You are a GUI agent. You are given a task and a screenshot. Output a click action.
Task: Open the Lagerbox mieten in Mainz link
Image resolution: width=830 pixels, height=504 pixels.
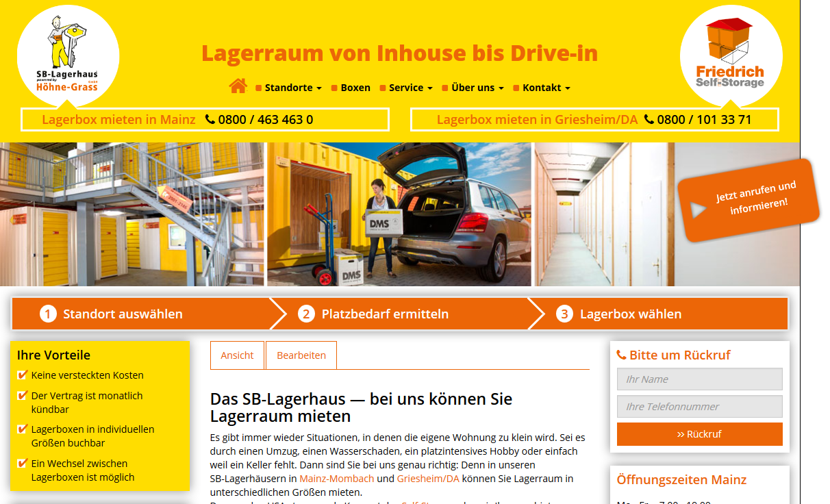119,120
